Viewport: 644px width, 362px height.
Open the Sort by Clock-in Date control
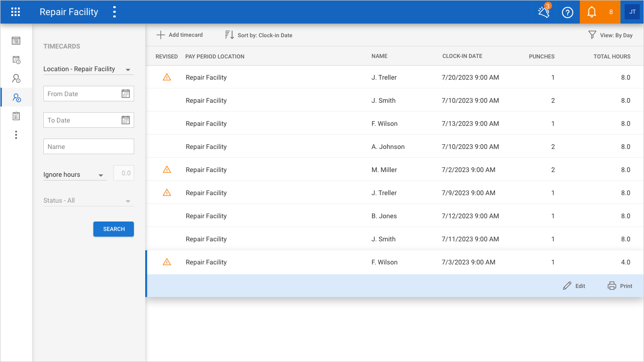258,35
